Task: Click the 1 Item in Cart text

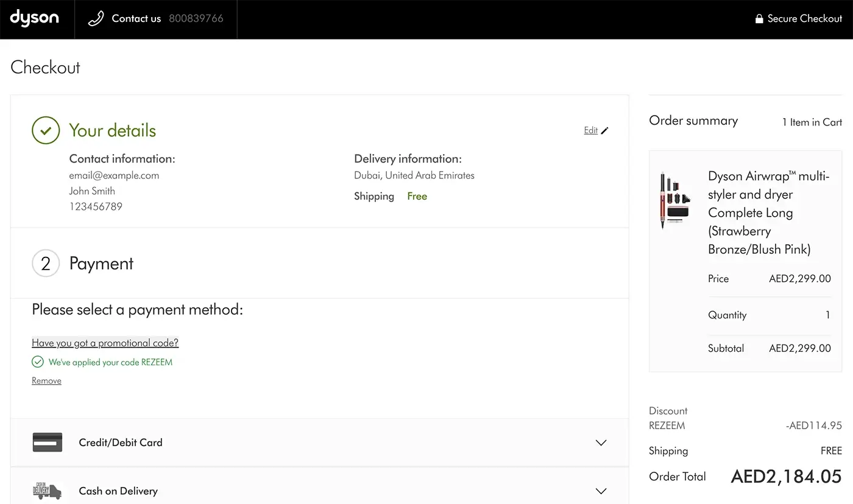Action: (812, 122)
